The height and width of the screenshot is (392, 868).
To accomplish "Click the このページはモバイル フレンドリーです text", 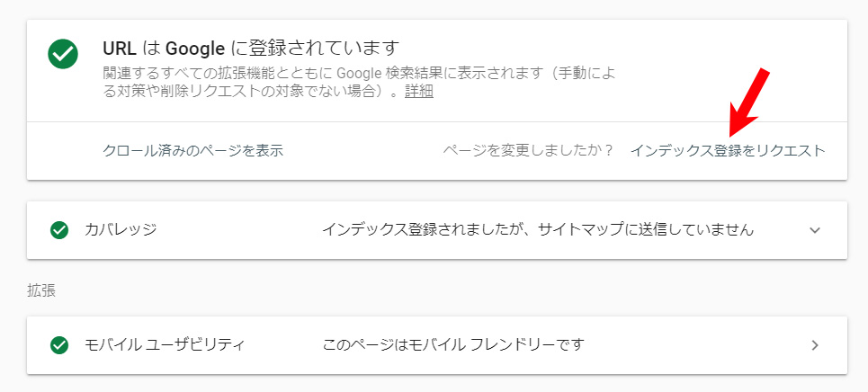I will pyautogui.click(x=453, y=345).
